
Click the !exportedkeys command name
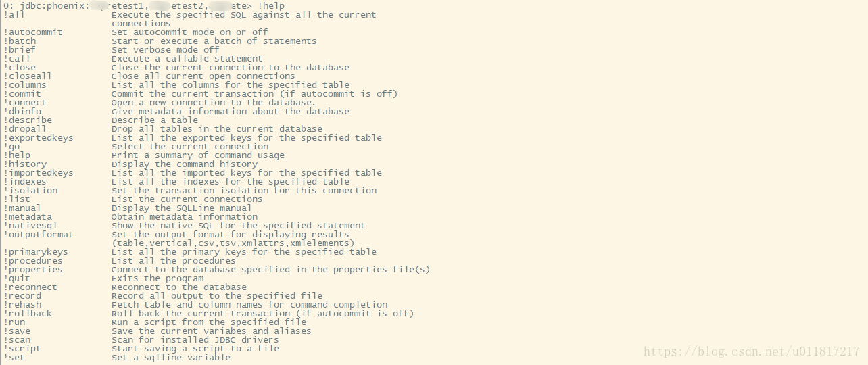click(x=39, y=137)
